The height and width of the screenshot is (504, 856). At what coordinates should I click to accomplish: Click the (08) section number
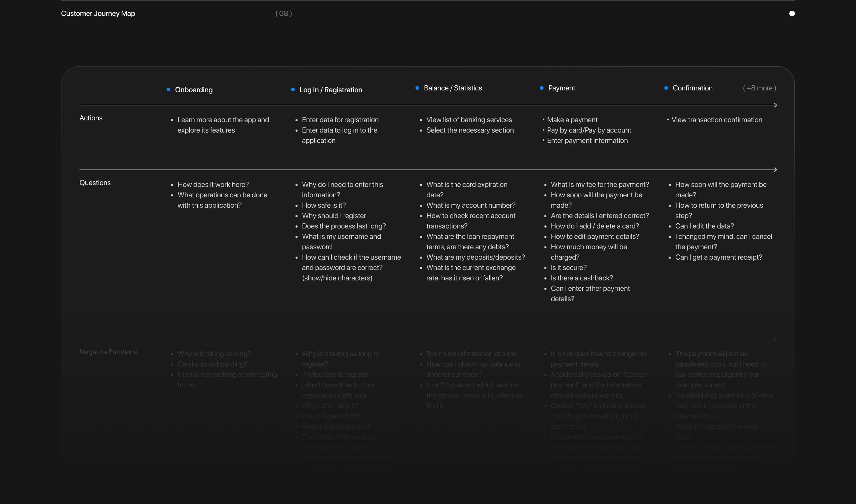283,13
